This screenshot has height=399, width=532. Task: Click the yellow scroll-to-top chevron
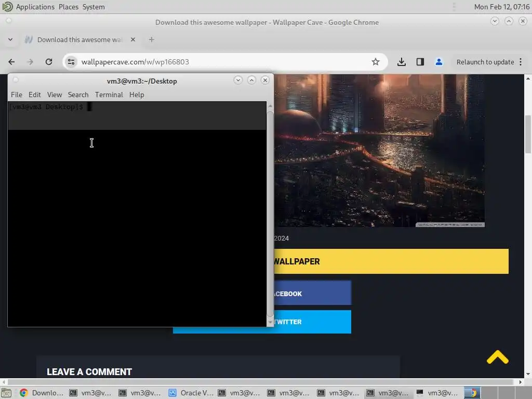tap(497, 357)
